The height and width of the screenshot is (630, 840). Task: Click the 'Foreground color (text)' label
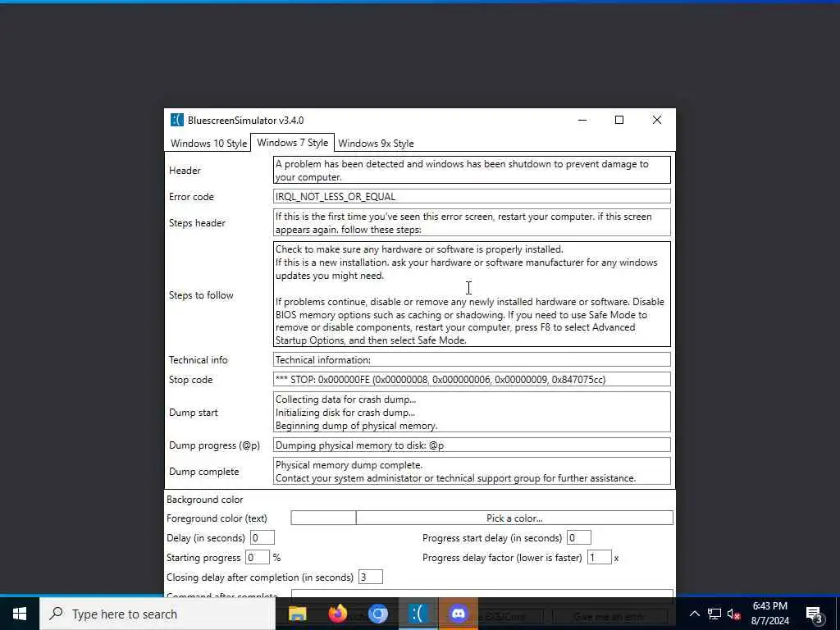coord(217,518)
